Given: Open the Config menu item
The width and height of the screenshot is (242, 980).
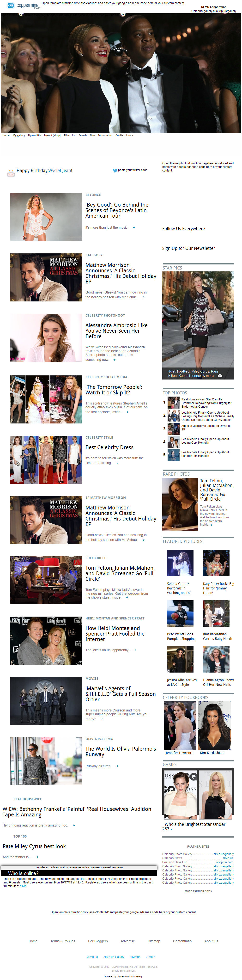Looking at the screenshot, I should 119,135.
